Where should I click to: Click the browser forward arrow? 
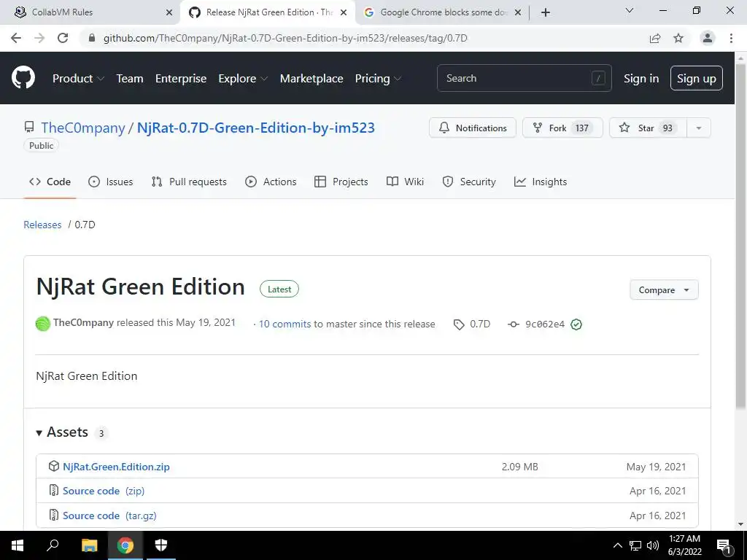(39, 38)
